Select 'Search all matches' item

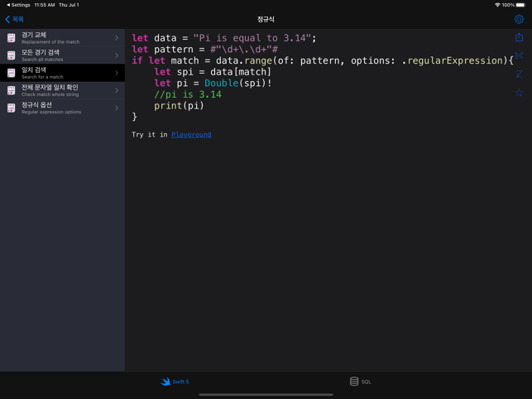click(62, 55)
